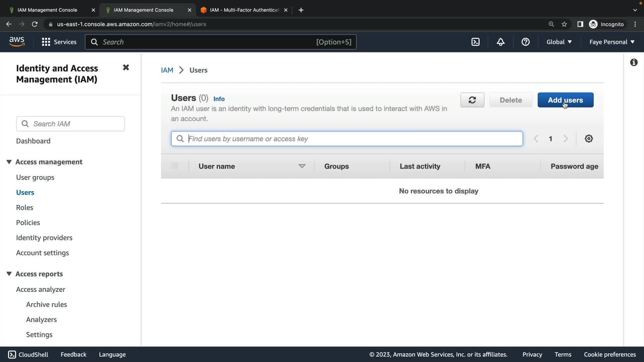
Task: Open the Global region dropdown
Action: pyautogui.click(x=559, y=42)
